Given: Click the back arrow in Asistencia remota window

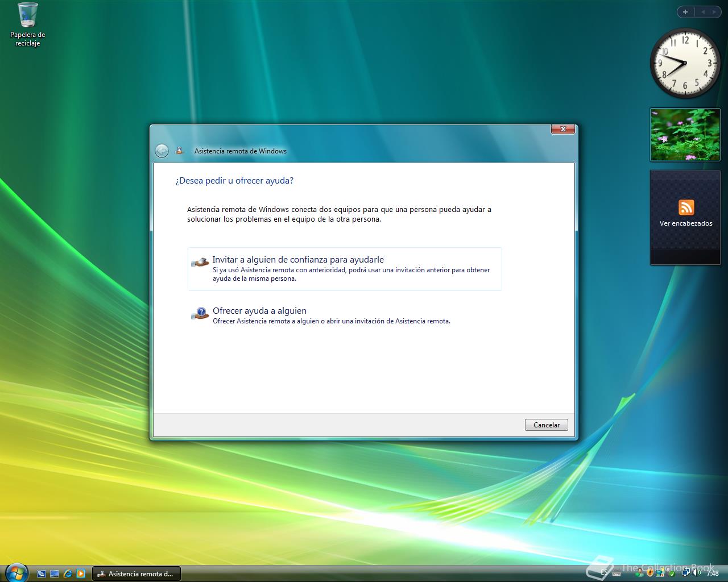Looking at the screenshot, I should (162, 151).
